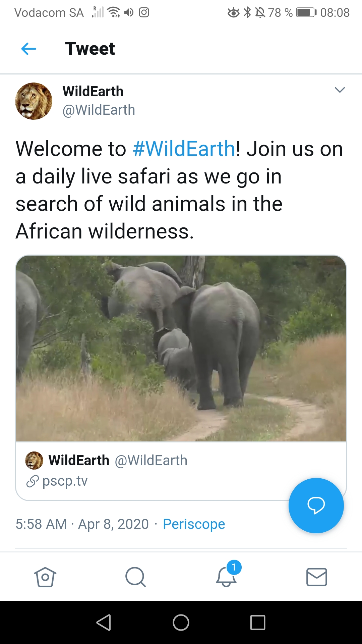Open the Notifications bell tab
Screen dimensions: 362x644
(227, 577)
